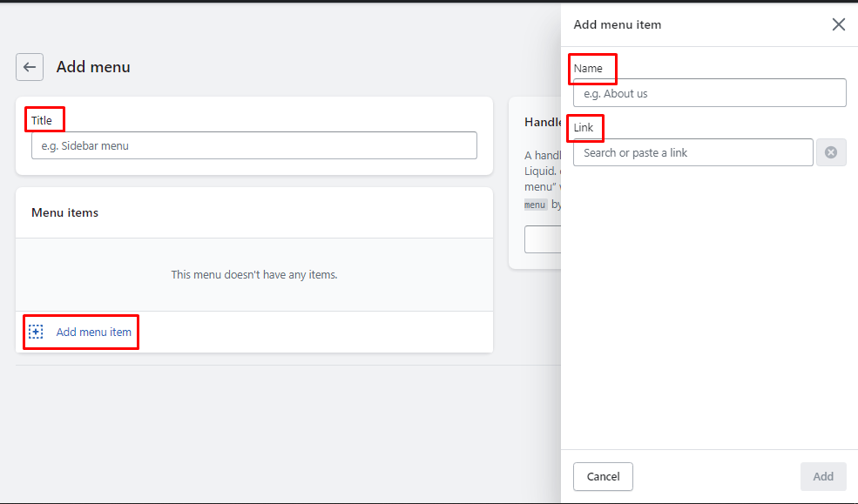Viewport: 858px width, 504px height.
Task: Click the 'Add menu' page heading
Action: [x=93, y=67]
